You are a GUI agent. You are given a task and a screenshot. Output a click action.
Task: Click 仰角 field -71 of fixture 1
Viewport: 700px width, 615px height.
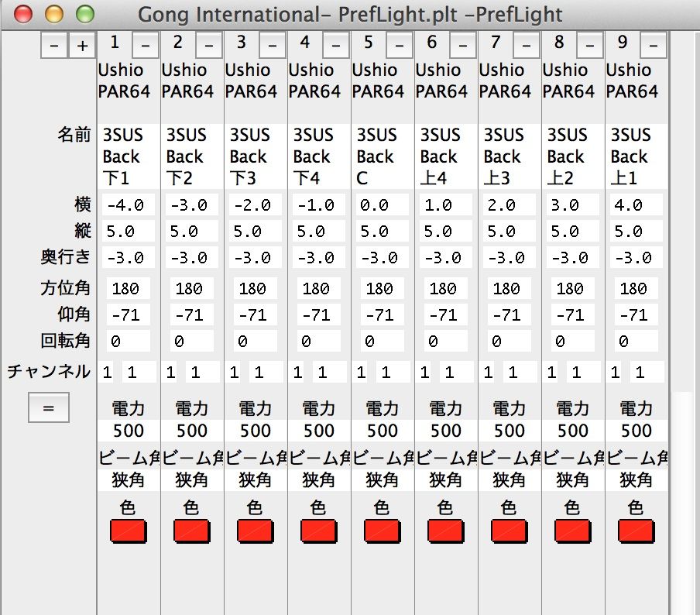click(129, 315)
